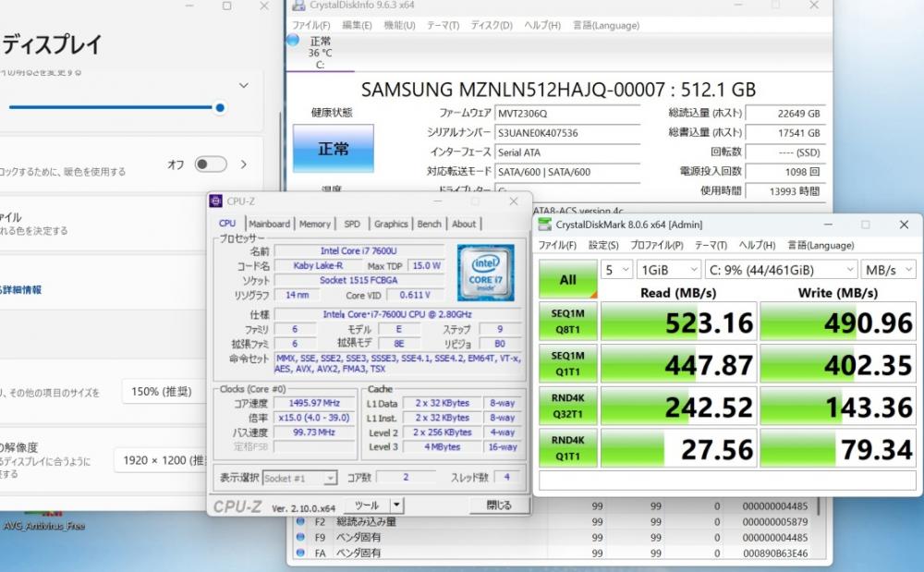Click the blue status circle on the F9 row
The width and height of the screenshot is (924, 572).
click(x=300, y=537)
